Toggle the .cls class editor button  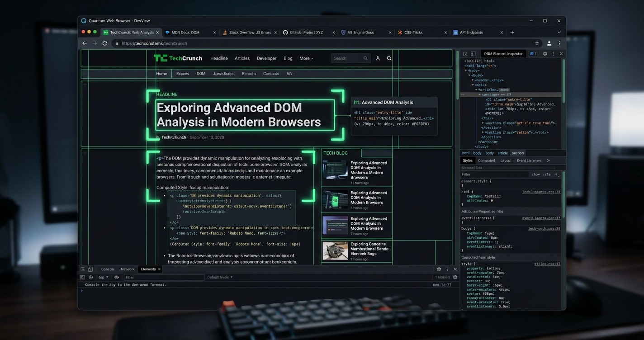(x=547, y=174)
